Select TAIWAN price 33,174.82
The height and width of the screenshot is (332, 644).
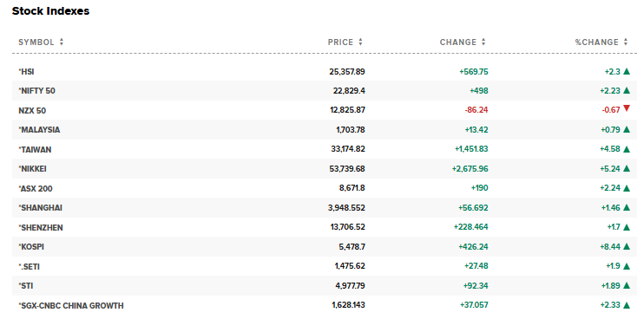tap(348, 149)
